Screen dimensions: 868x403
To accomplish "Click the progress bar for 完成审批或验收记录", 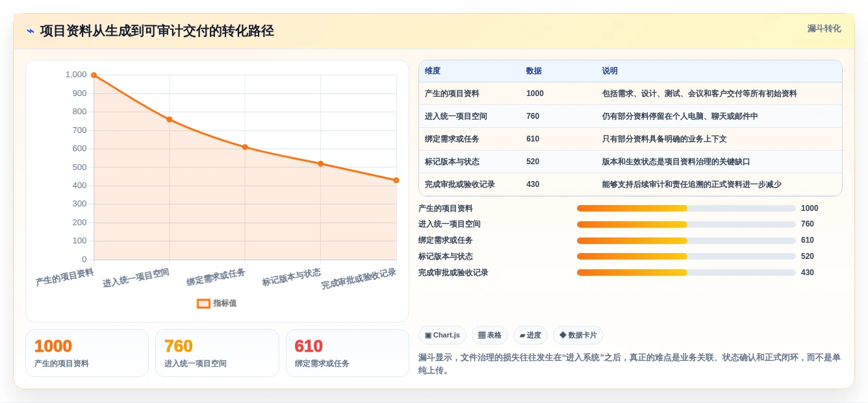I will pos(686,273).
